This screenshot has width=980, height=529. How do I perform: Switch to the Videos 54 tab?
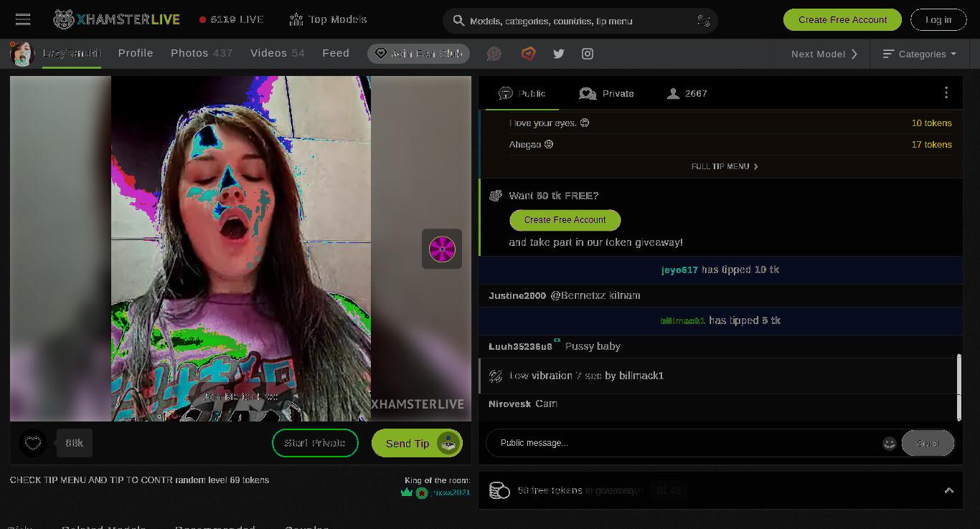tap(278, 53)
